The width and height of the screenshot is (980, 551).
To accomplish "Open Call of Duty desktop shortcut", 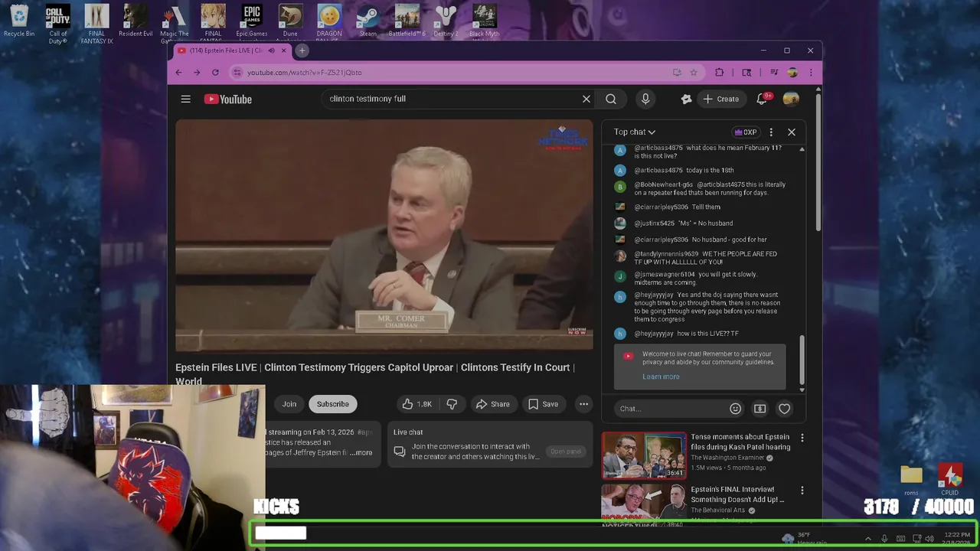I will pyautogui.click(x=58, y=23).
